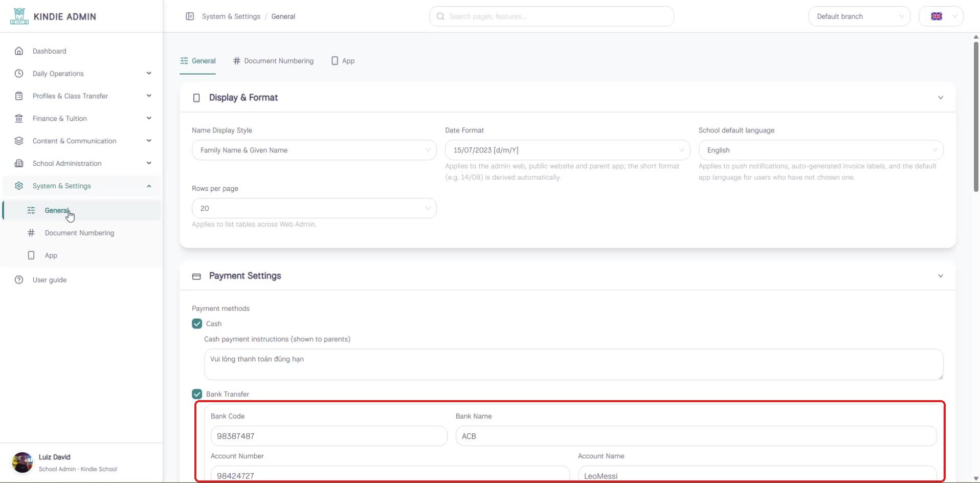Open the User guide link
The width and height of the screenshot is (980, 483).
click(x=50, y=280)
